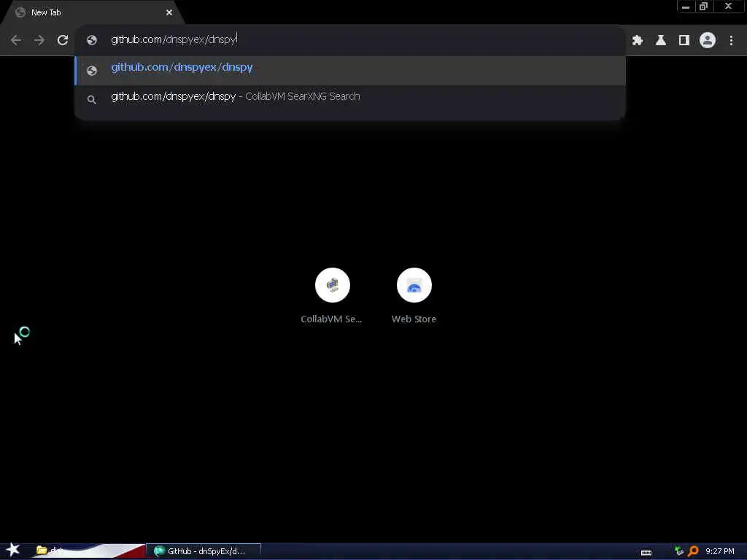Select the CollabVM SearXNG Search suggestion
This screenshot has width=747, height=560.
point(350,98)
